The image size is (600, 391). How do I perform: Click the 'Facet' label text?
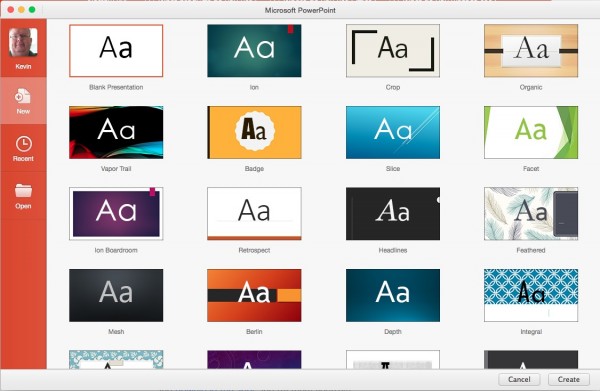[x=531, y=169]
